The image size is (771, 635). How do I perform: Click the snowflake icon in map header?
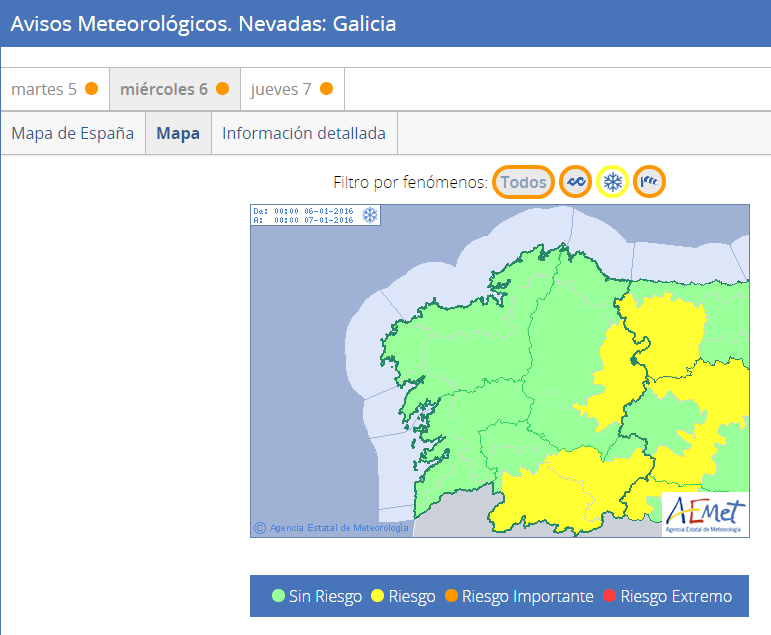coord(370,216)
